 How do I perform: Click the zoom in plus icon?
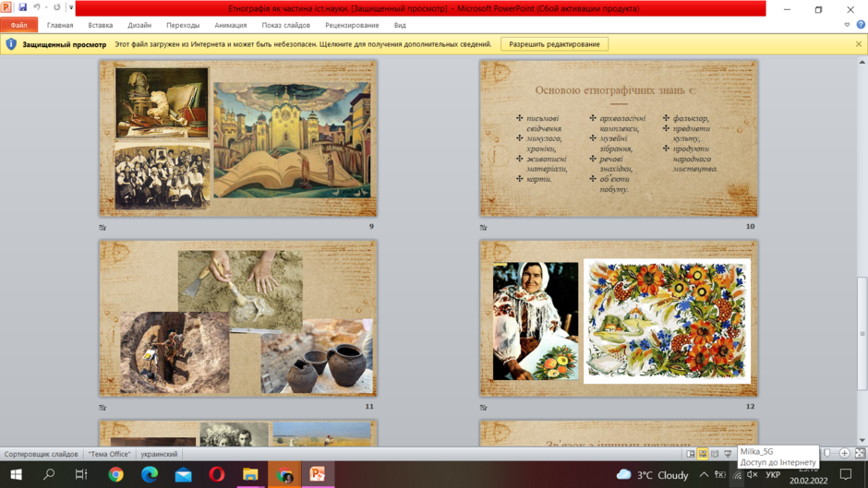point(844,453)
